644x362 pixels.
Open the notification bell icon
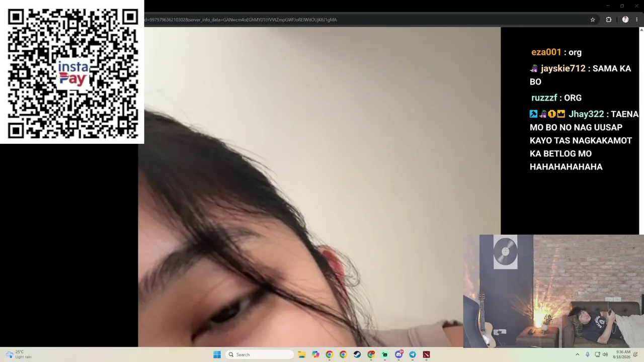click(x=635, y=354)
